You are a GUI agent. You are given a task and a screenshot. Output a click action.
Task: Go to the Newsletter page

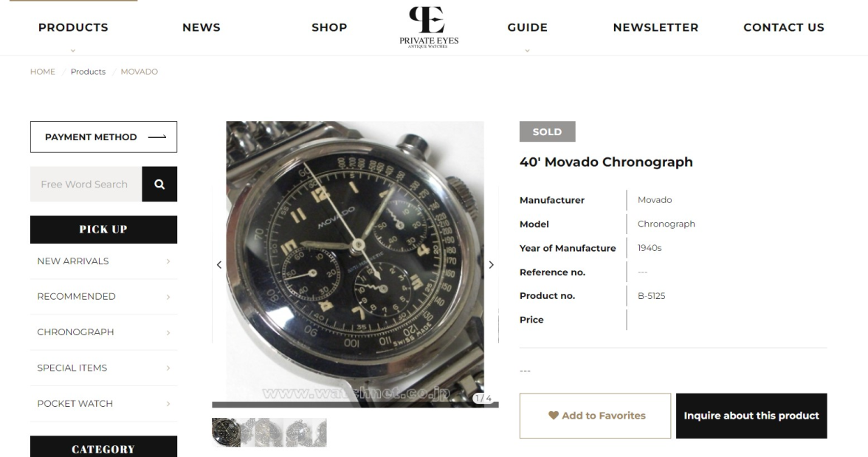pyautogui.click(x=655, y=27)
